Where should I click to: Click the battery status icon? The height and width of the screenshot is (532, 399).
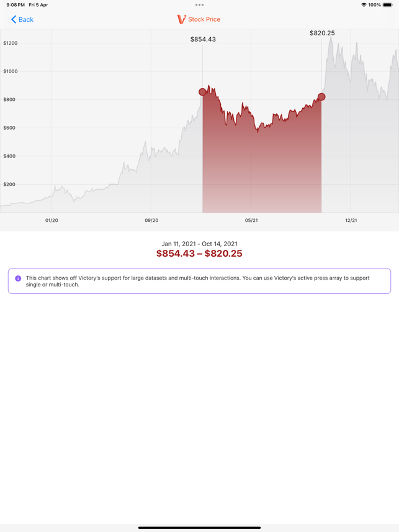click(x=387, y=5)
